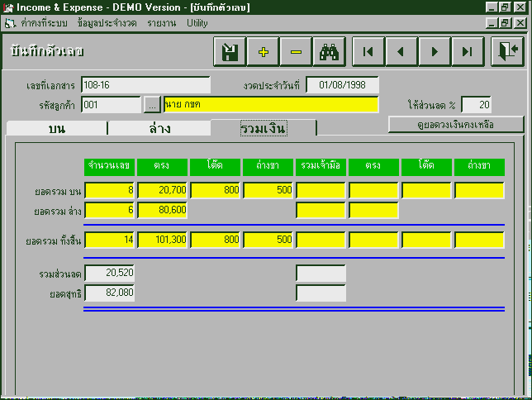Jump to the first record
Image resolution: width=532 pixels, height=400 pixels.
tap(368, 51)
